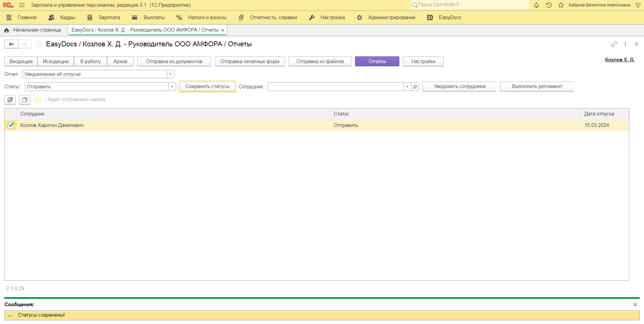
Task: Open Отправка печатных форм
Action: tap(250, 61)
